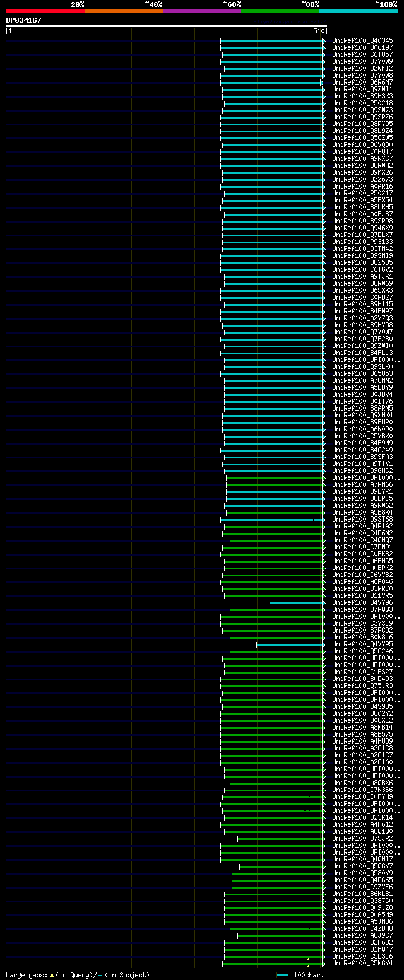Select hit label UniRef100_O82585
Viewport: 404px width, 980px height.
coord(362,262)
